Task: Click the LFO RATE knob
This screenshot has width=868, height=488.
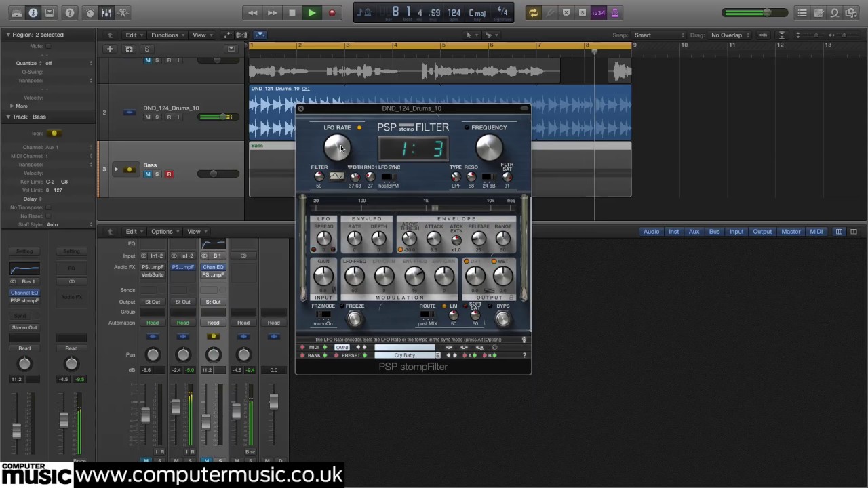Action: pyautogui.click(x=336, y=146)
